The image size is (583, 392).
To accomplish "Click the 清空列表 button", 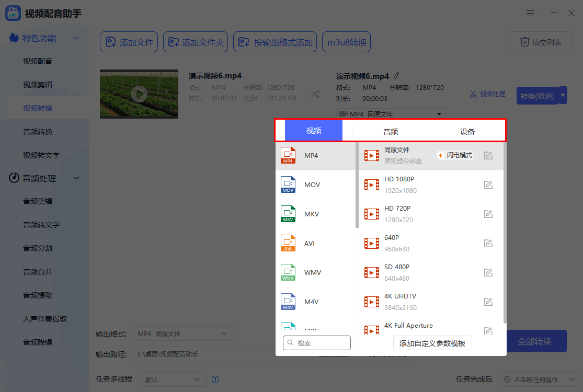I will (x=540, y=42).
